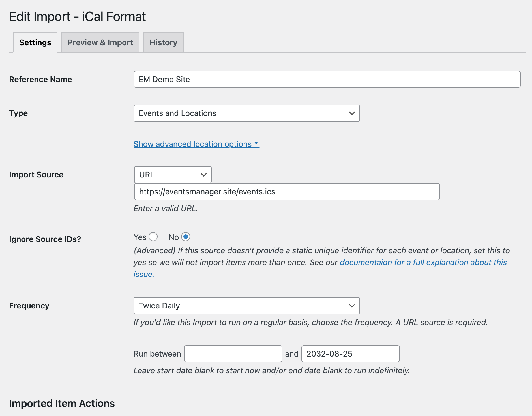532x416 pixels.
Task: Click the 'issue.' link text
Action: point(144,274)
